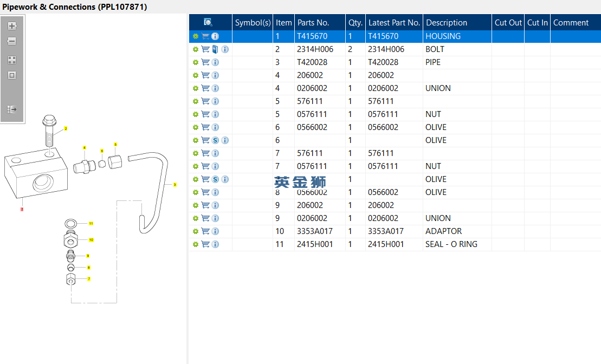Click the export list arrow icon
Image resolution: width=601 pixels, height=364 pixels.
12,109
